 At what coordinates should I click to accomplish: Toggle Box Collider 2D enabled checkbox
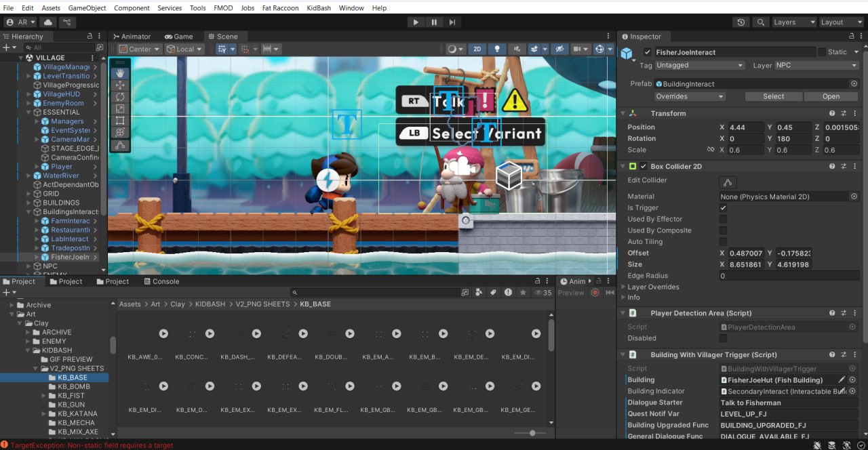click(644, 166)
